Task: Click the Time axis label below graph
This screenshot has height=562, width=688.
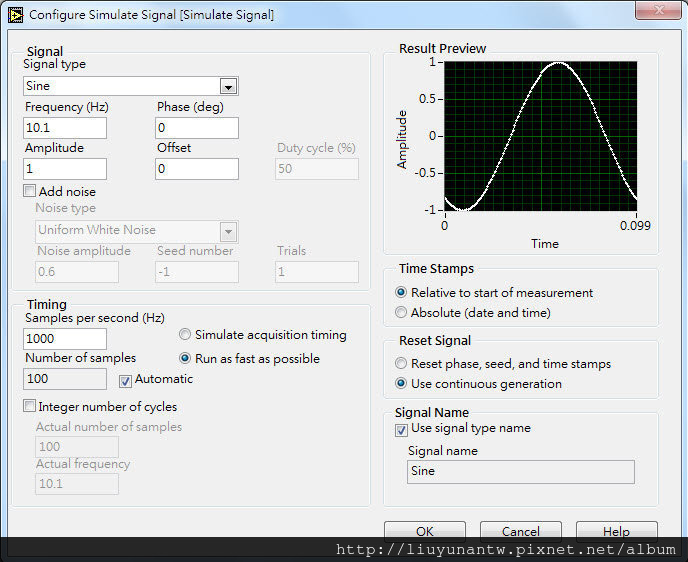Action: tap(545, 244)
